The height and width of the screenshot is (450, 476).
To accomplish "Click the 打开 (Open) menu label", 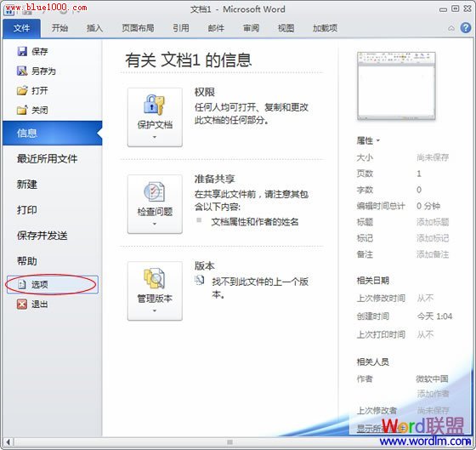I will (x=40, y=90).
